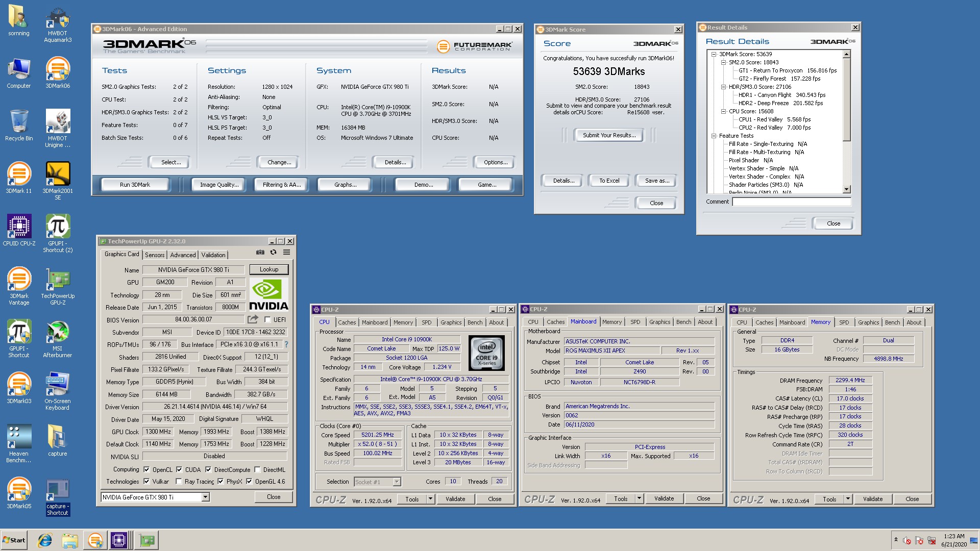
Task: Open the Start menu
Action: pos(14,540)
